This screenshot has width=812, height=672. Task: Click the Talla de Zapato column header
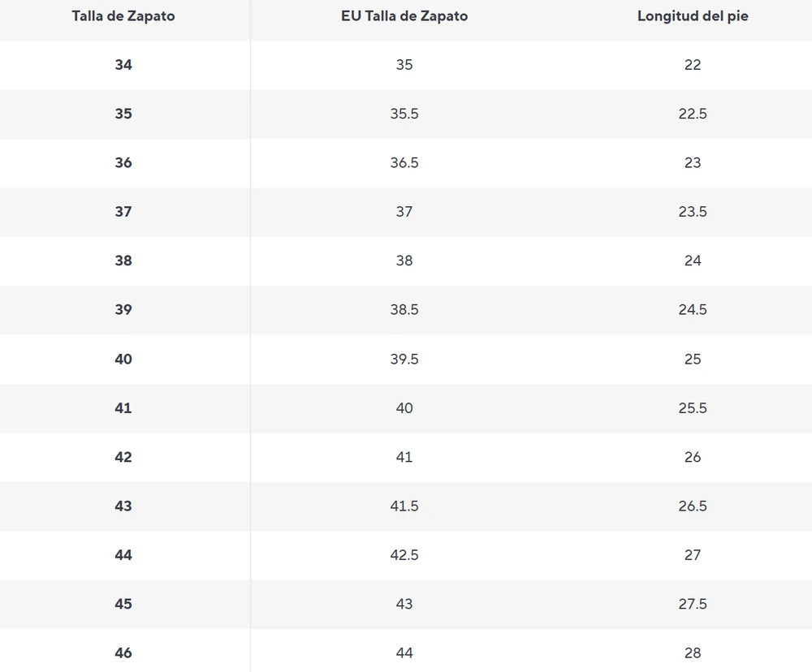pos(123,16)
